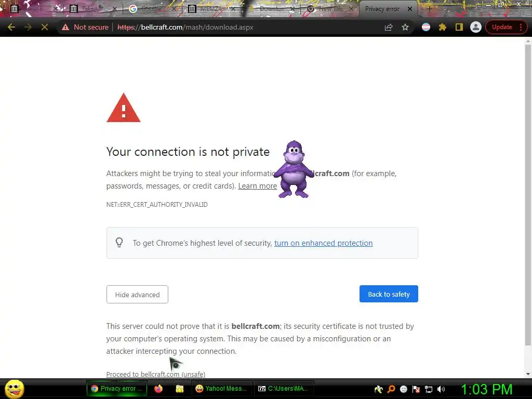The width and height of the screenshot is (532, 399).
Task: Open the Yahoo! Messenger taskbar item
Action: pyautogui.click(x=221, y=389)
